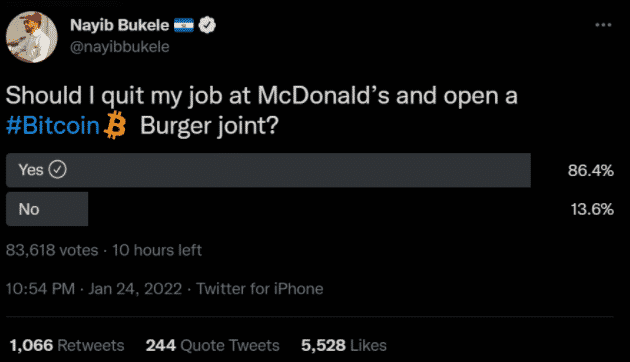The image size is (630, 362).
Task: Open Nayib Bukele's profile avatar
Action: [x=32, y=37]
